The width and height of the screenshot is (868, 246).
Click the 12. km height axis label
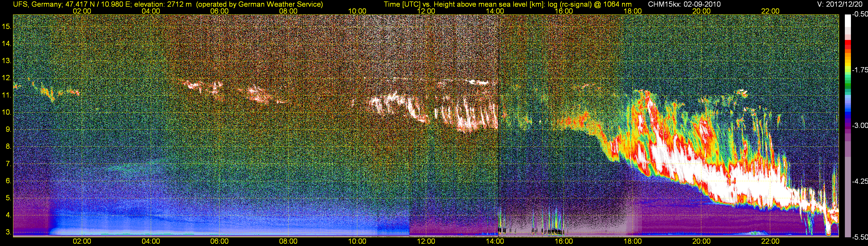(7, 78)
